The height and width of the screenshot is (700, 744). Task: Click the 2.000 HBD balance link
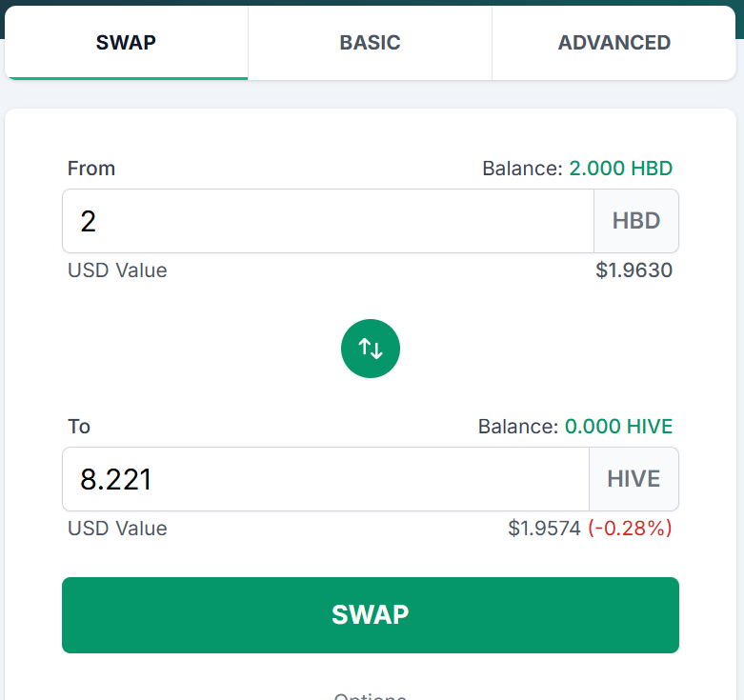(x=620, y=169)
